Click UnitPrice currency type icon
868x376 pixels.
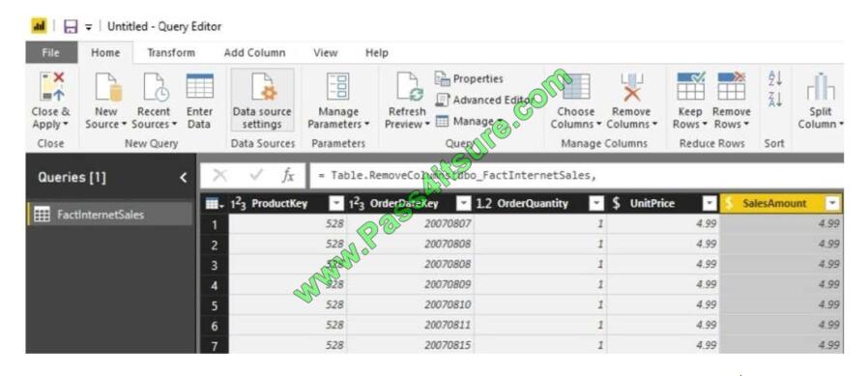617,204
